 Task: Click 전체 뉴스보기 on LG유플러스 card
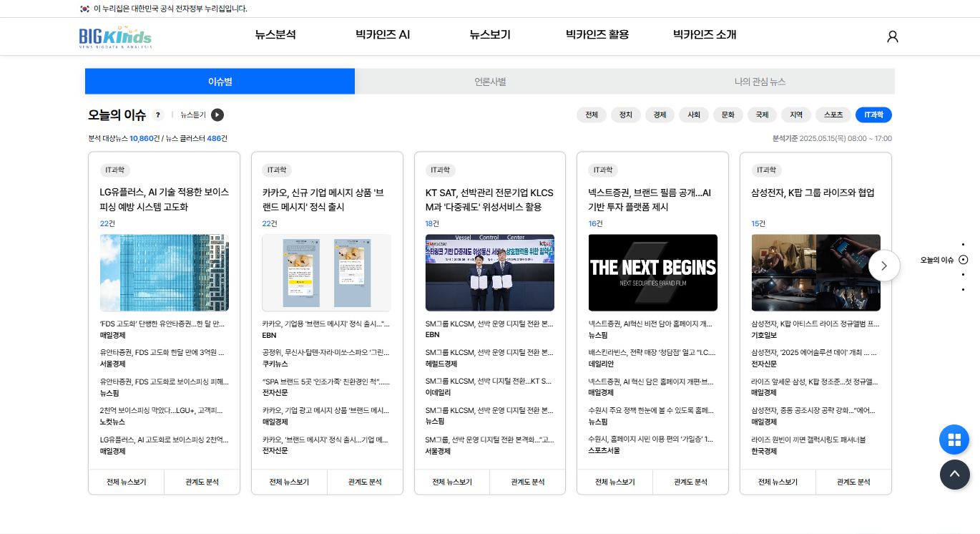127,482
